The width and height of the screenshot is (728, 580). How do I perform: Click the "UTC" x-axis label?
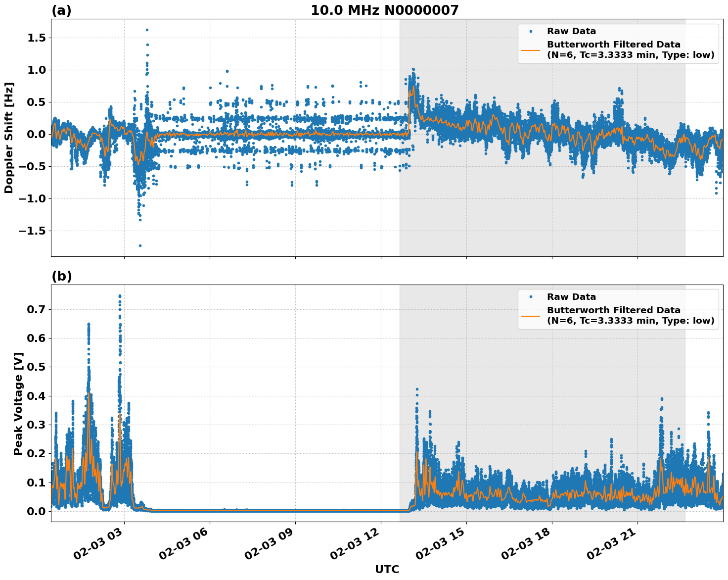pyautogui.click(x=387, y=569)
